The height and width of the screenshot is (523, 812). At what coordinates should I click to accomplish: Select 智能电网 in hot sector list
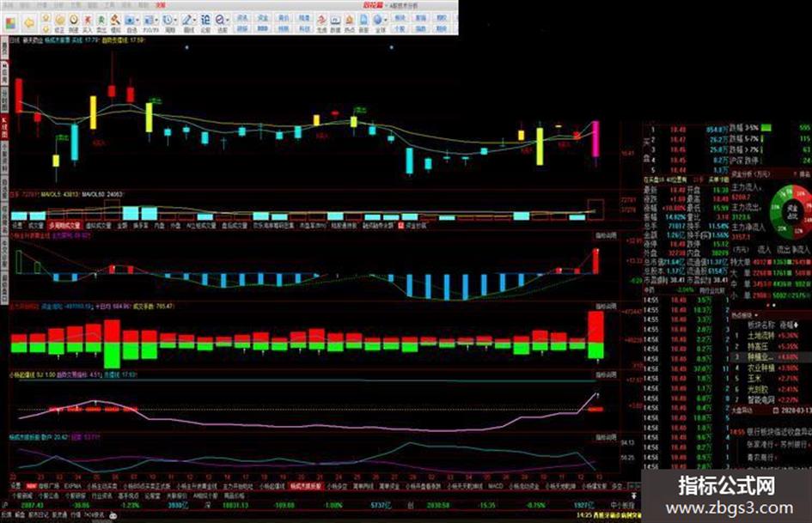tap(760, 399)
